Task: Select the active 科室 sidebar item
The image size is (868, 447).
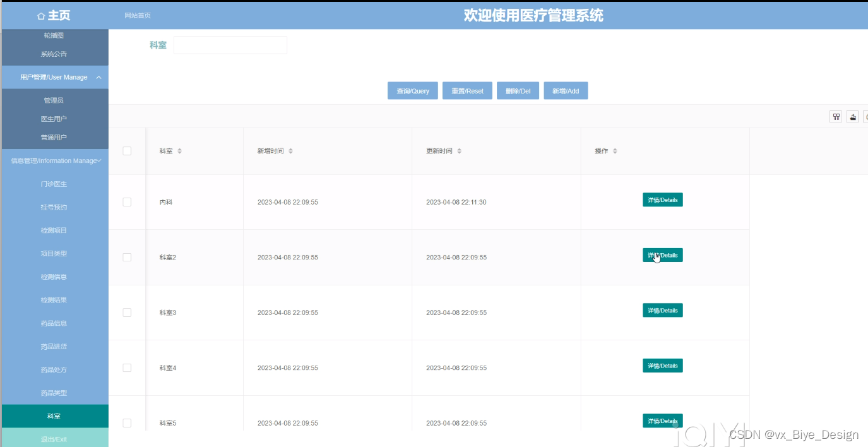Action: coord(54,416)
